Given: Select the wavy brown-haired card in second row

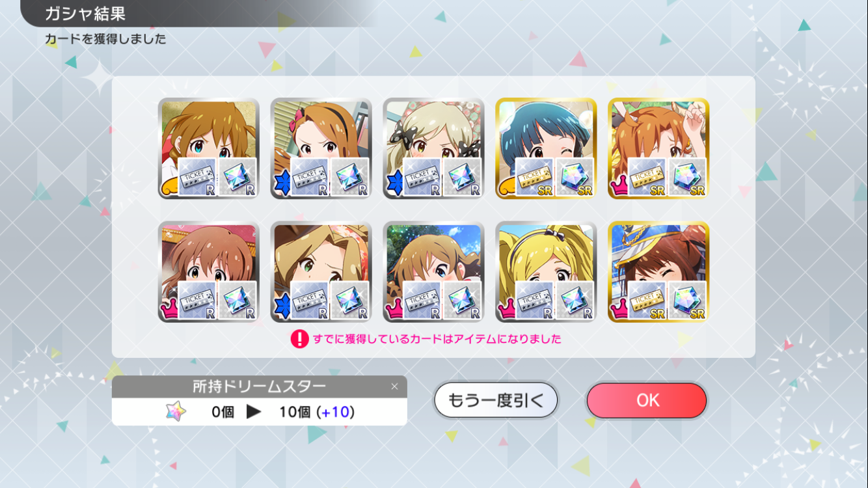Looking at the screenshot, I should pyautogui.click(x=209, y=271).
